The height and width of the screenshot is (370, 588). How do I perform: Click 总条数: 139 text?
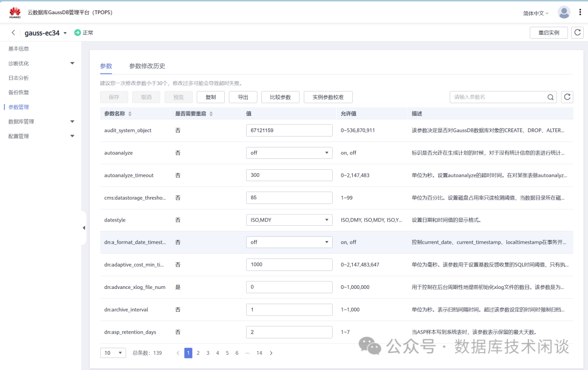pyautogui.click(x=148, y=353)
